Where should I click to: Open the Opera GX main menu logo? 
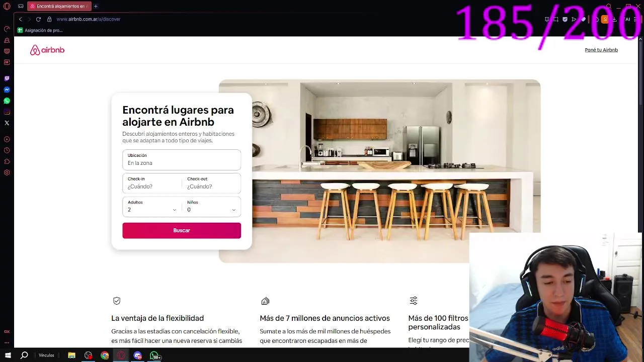[7, 6]
